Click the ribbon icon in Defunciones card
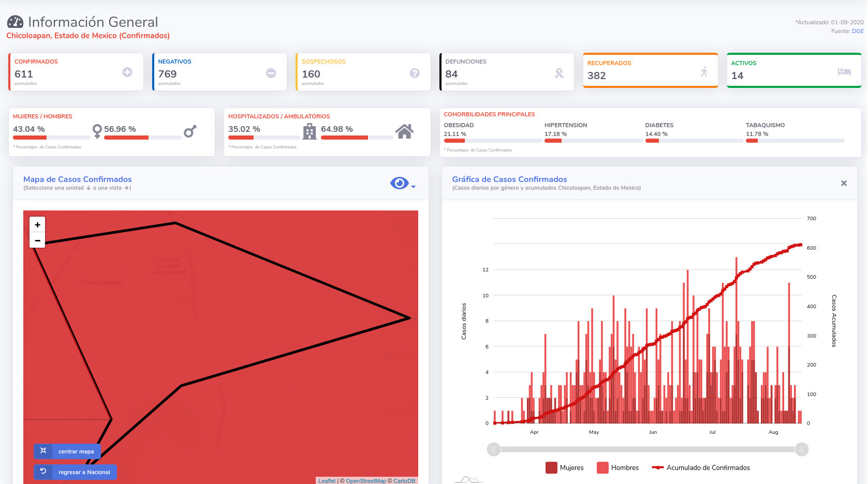 point(559,73)
